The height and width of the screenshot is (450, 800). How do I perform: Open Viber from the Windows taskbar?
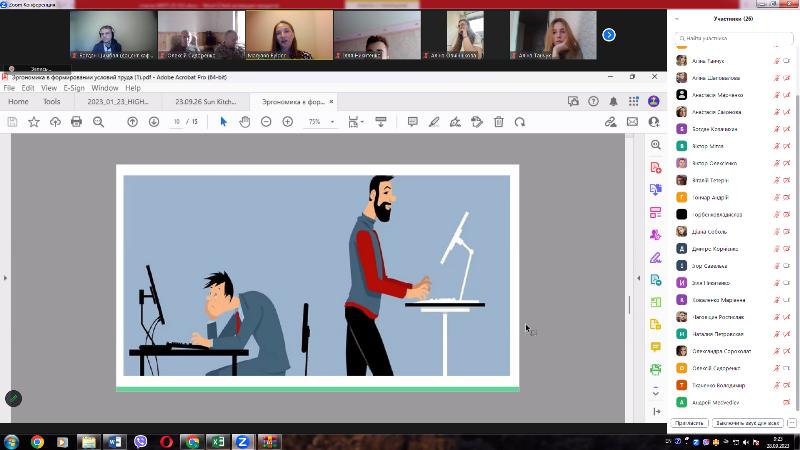coord(140,441)
